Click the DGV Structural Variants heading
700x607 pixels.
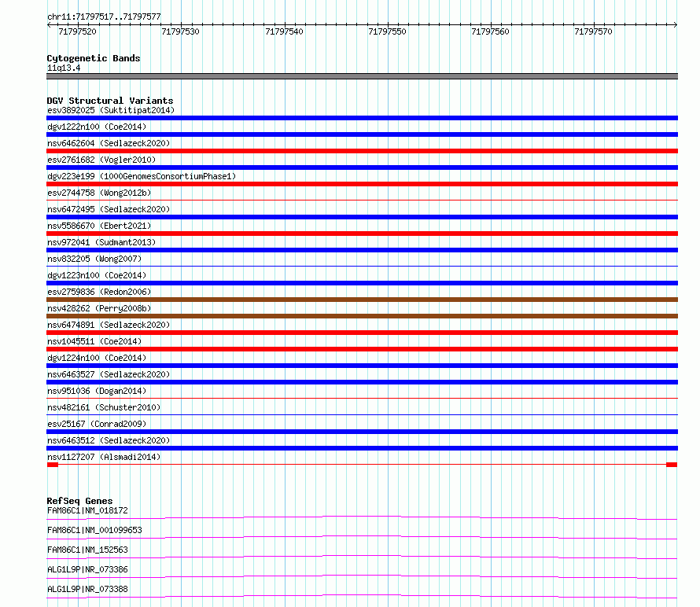pyautogui.click(x=110, y=101)
